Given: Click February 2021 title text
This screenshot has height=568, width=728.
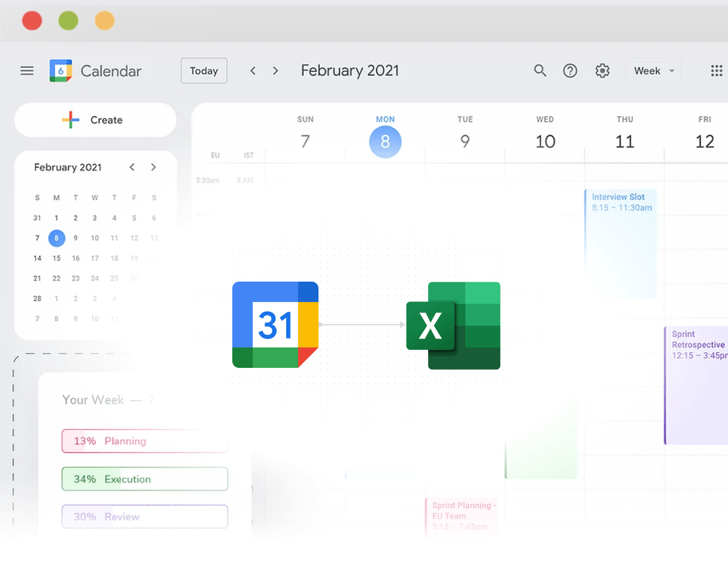Looking at the screenshot, I should click(350, 70).
